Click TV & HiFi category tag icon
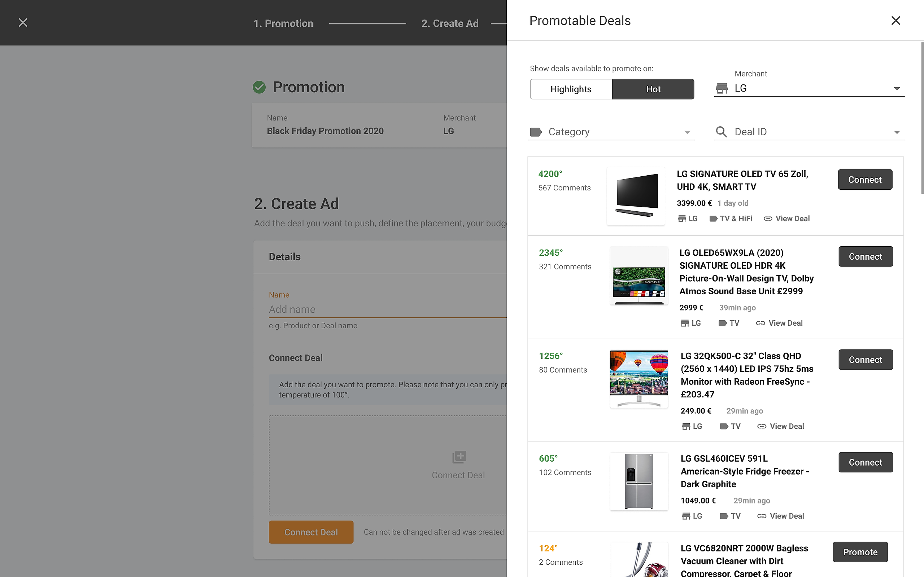 [713, 219]
